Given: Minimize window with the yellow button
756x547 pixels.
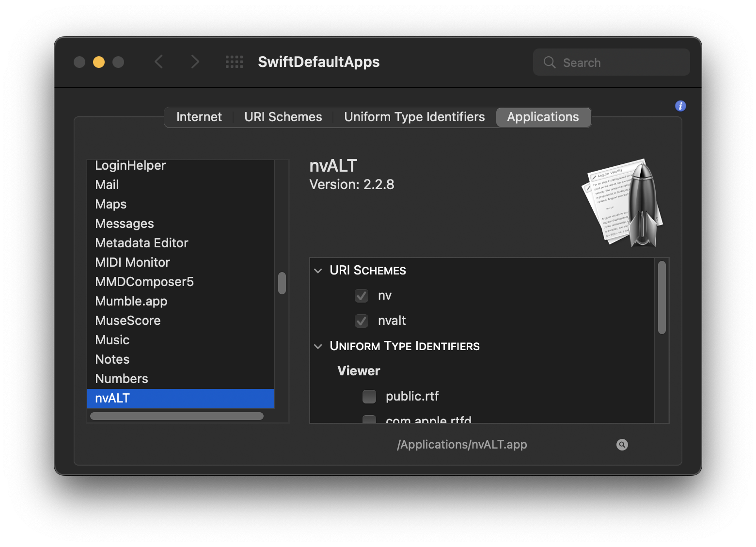Looking at the screenshot, I should (99, 62).
